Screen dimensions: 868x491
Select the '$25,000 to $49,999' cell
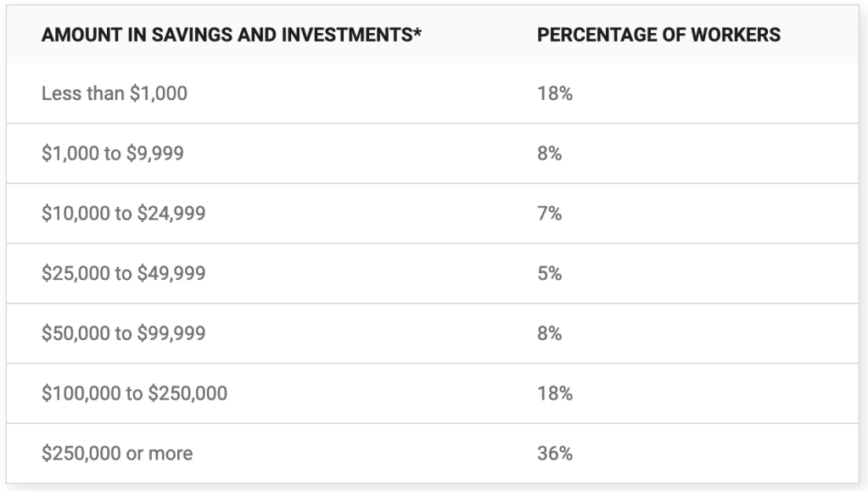(123, 273)
